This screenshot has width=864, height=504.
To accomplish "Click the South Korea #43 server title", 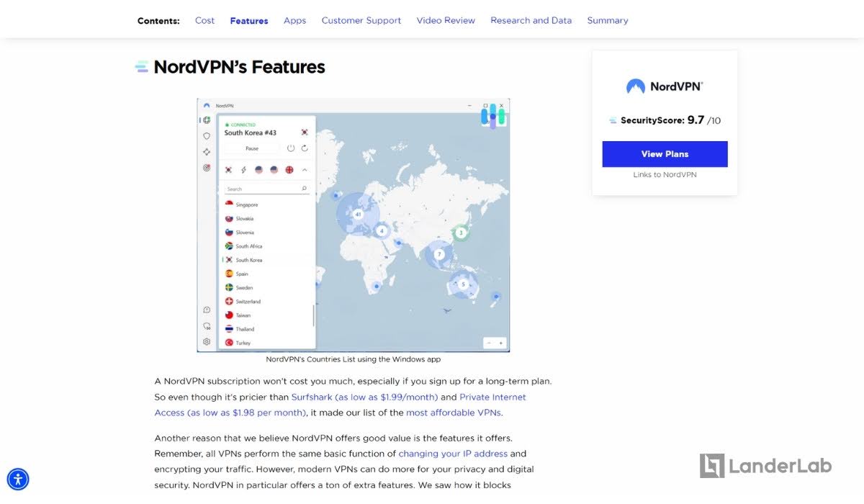I will pos(251,132).
